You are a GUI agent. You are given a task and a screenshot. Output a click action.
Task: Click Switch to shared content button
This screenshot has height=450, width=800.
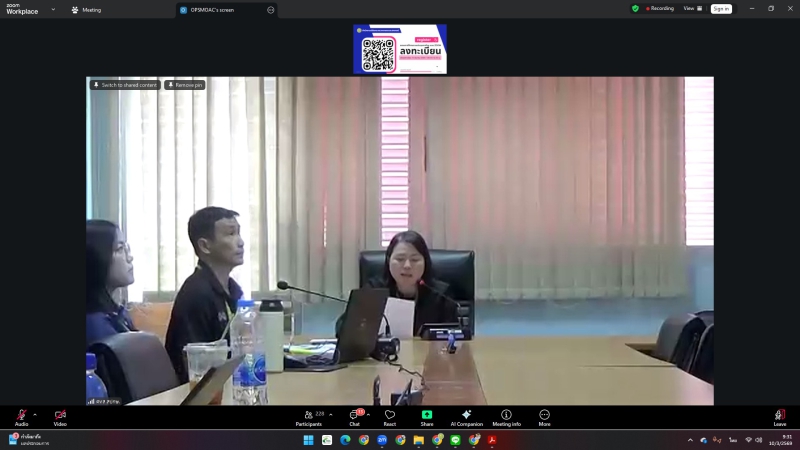point(125,85)
